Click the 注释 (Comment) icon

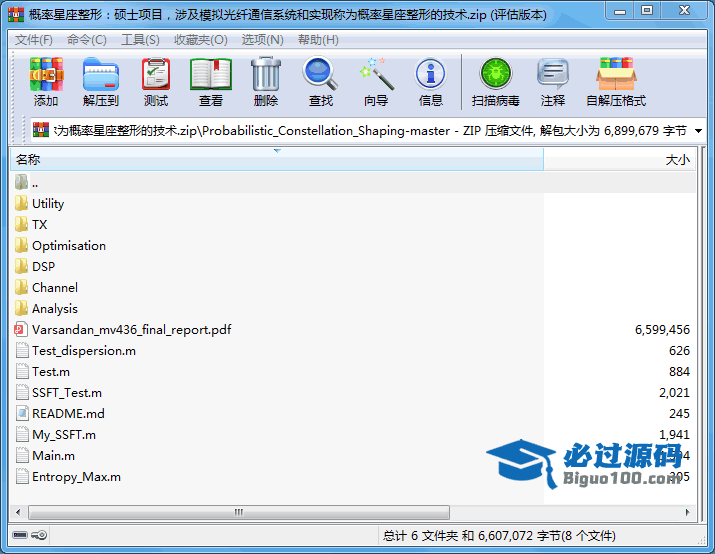point(553,73)
